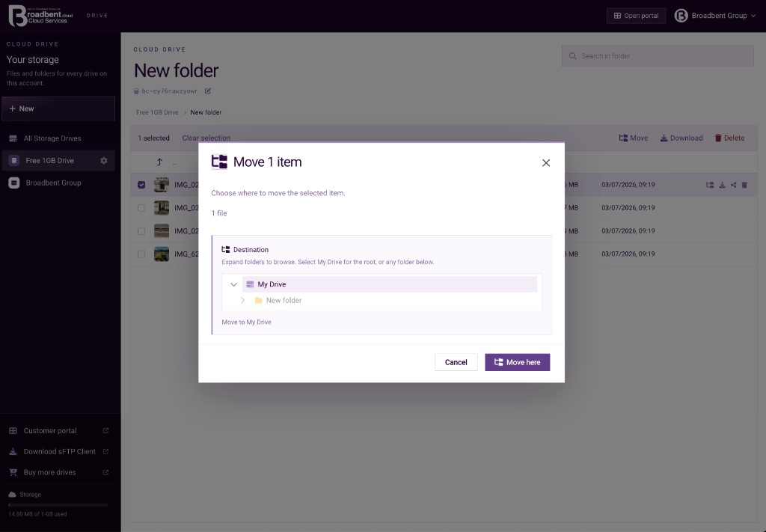Image resolution: width=766 pixels, height=532 pixels.
Task: Click the shopping cart icon for Buy more drives
Action: (13, 472)
